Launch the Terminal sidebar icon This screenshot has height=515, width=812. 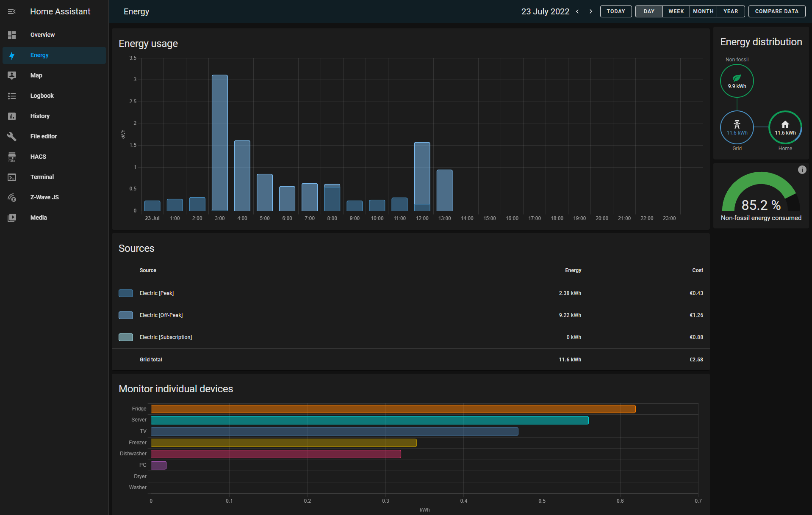click(x=12, y=177)
